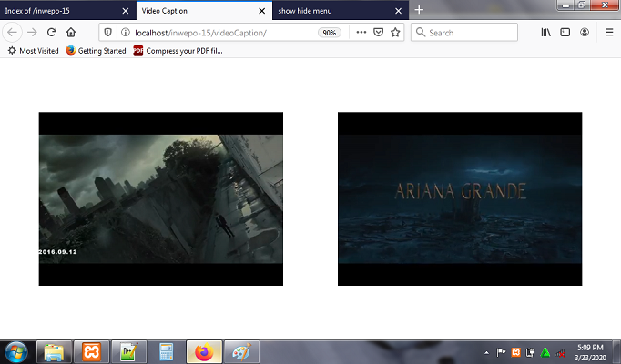Screen dimensions: 621x364
Task: Open a new browser tab
Action: pos(419,10)
